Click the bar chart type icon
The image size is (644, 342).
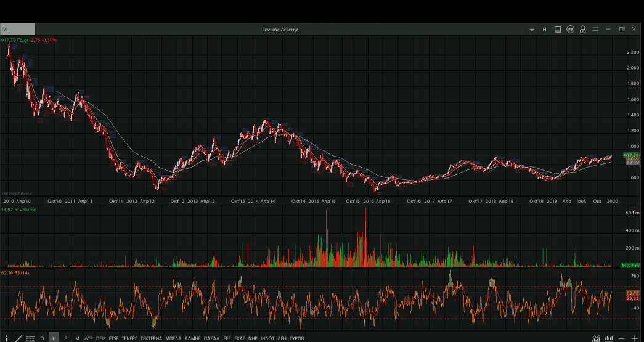click(609, 338)
